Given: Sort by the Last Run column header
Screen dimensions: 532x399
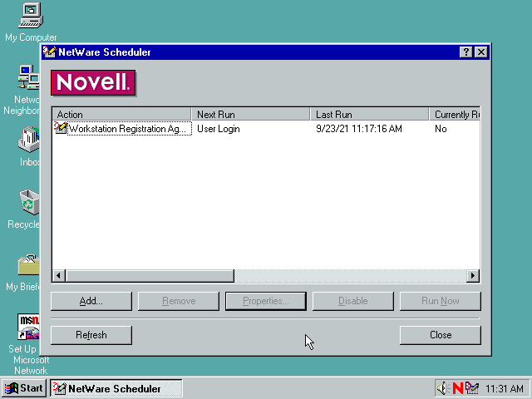Looking at the screenshot, I should (x=369, y=115).
